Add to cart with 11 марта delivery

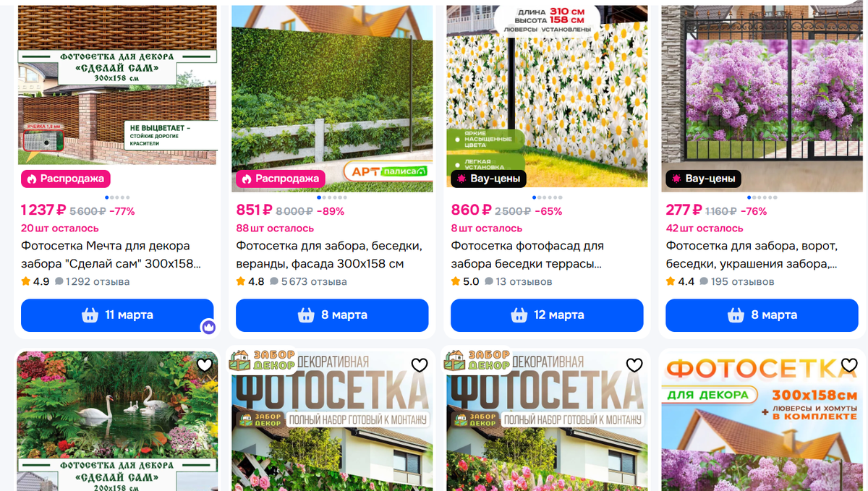pyautogui.click(x=117, y=315)
